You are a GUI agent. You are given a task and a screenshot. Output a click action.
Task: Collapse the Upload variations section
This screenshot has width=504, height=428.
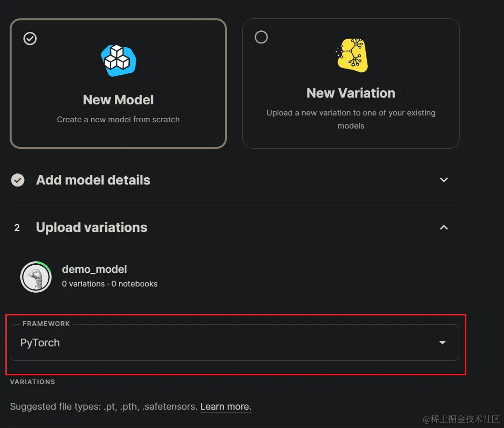tap(444, 227)
